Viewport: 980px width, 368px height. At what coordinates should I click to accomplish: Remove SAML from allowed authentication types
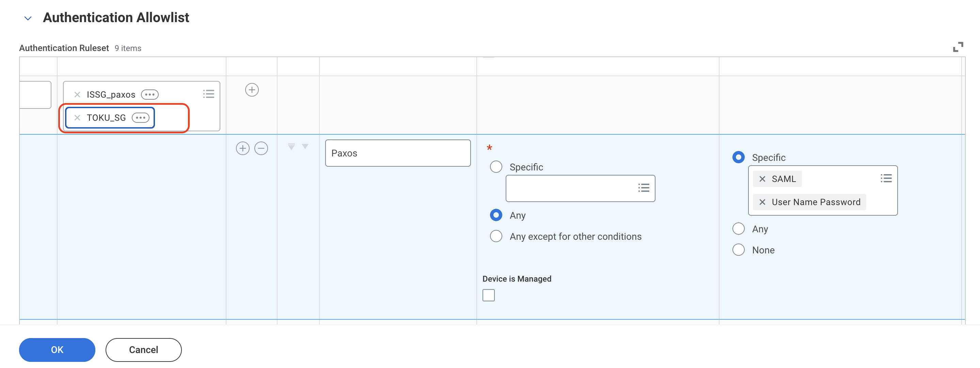(762, 179)
